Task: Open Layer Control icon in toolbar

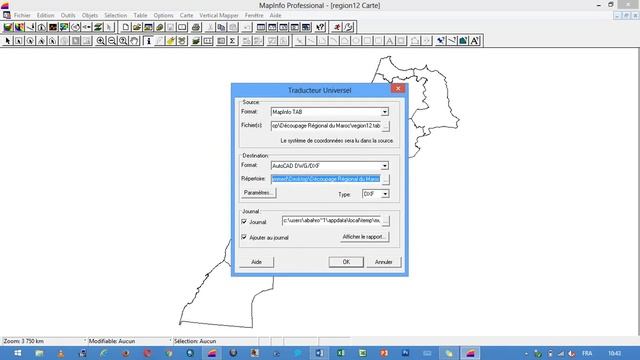Action: pyautogui.click(x=196, y=41)
